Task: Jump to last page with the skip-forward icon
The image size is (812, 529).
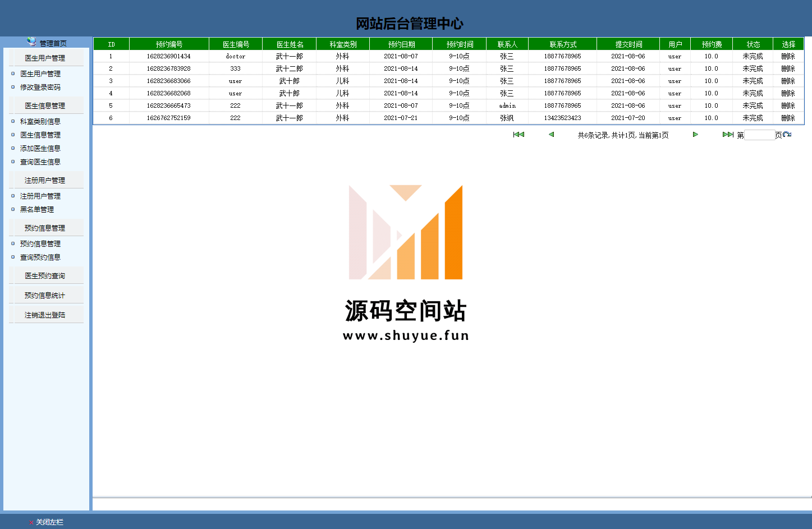Action: tap(728, 135)
